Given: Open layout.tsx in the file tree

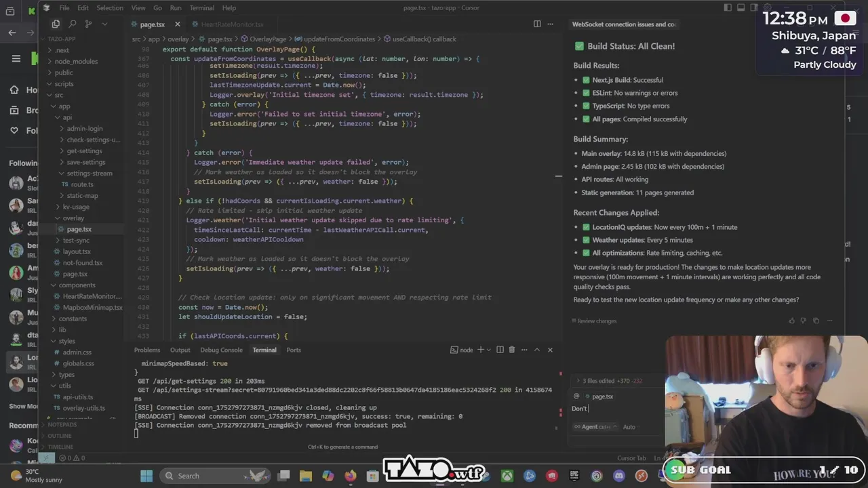Looking at the screenshot, I should (x=77, y=251).
